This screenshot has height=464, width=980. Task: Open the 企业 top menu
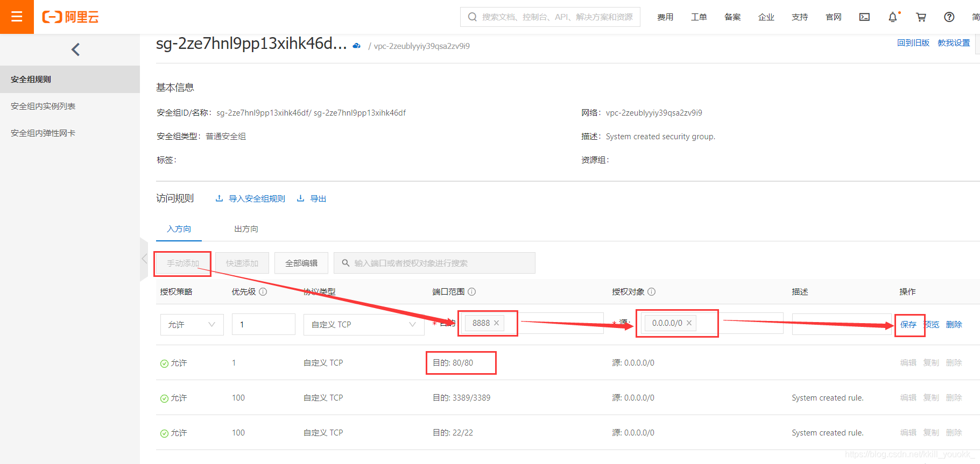[766, 17]
